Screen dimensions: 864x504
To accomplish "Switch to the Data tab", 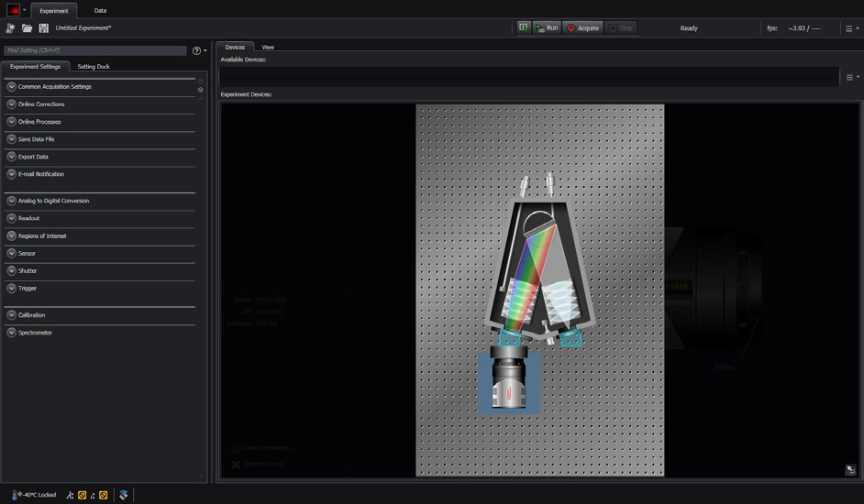I will click(x=100, y=10).
